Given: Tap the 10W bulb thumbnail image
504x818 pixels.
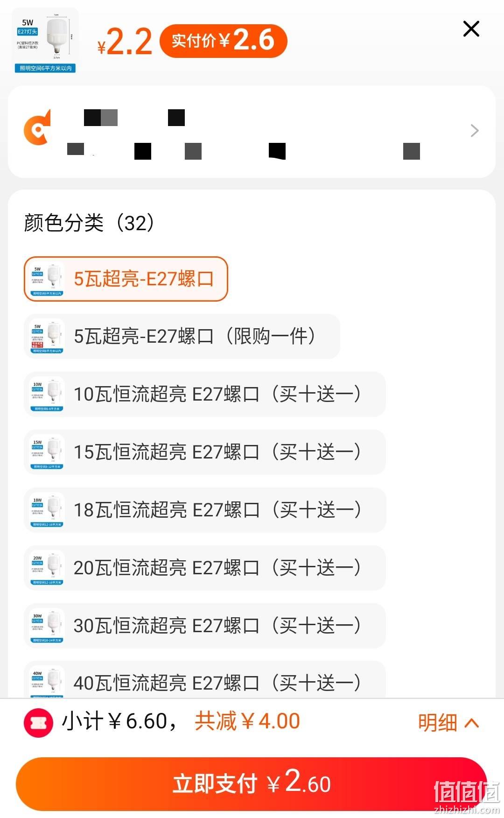Looking at the screenshot, I should click(47, 394).
